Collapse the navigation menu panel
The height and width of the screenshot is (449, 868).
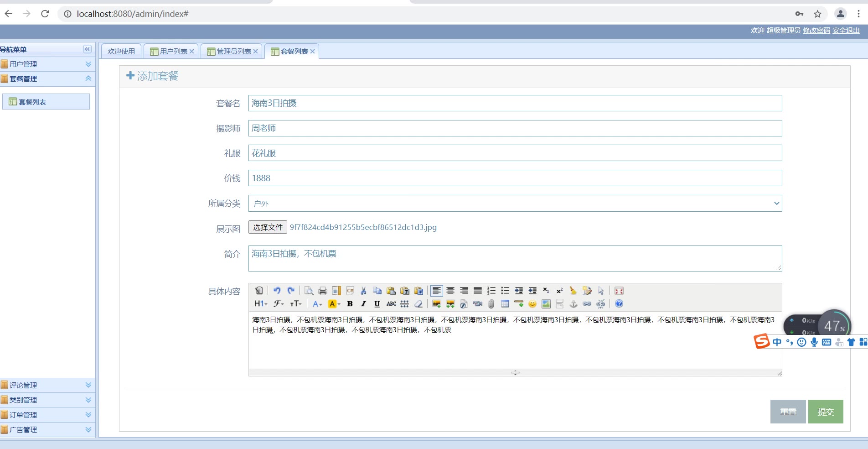pos(87,49)
